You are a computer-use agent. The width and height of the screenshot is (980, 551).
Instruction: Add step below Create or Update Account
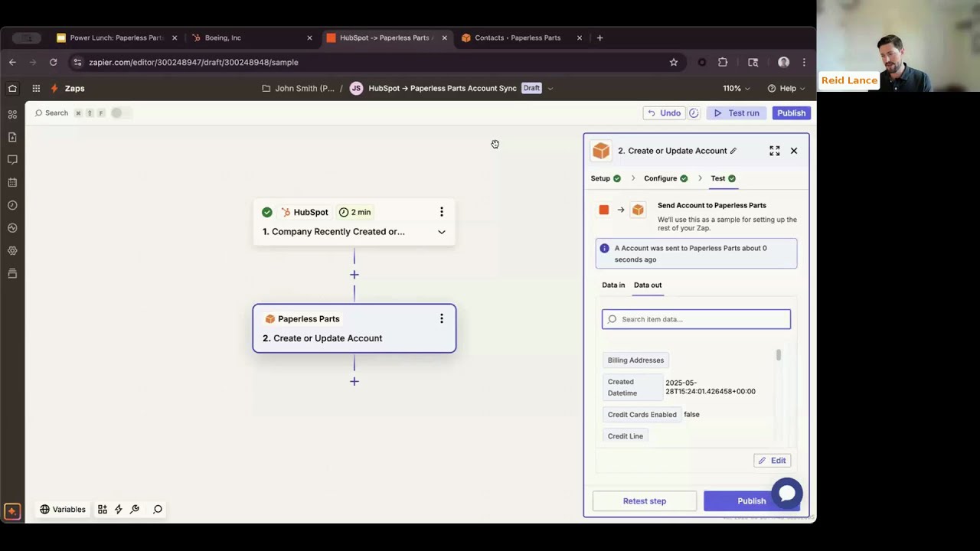coord(354,381)
